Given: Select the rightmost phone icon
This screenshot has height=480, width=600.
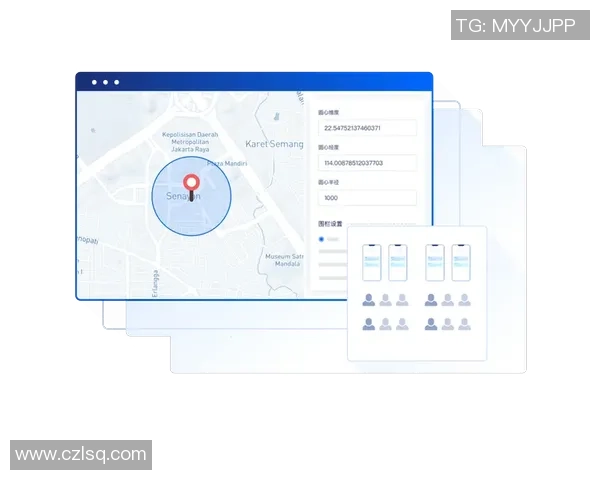Looking at the screenshot, I should (x=460, y=262).
